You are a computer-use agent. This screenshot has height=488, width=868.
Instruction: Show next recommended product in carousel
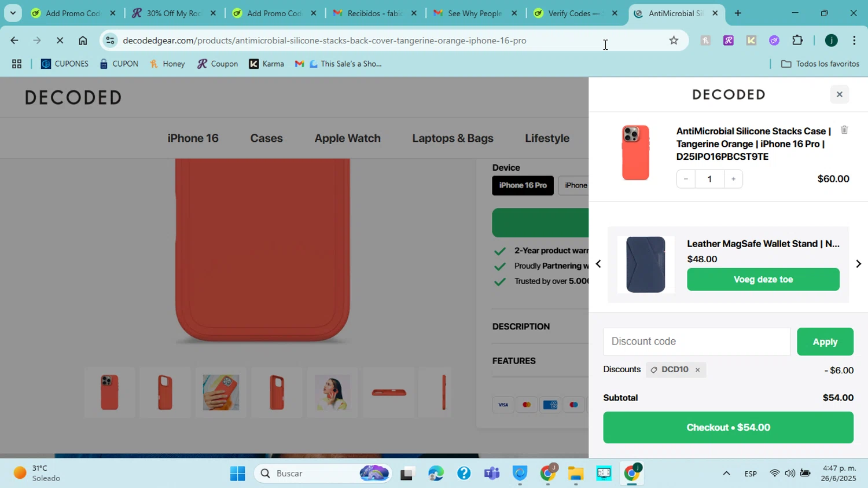(858, 264)
